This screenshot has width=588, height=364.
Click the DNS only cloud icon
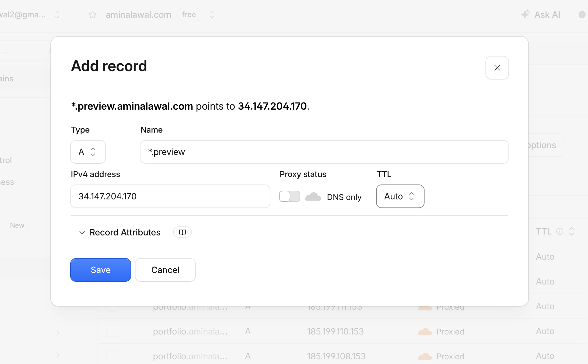click(x=313, y=197)
